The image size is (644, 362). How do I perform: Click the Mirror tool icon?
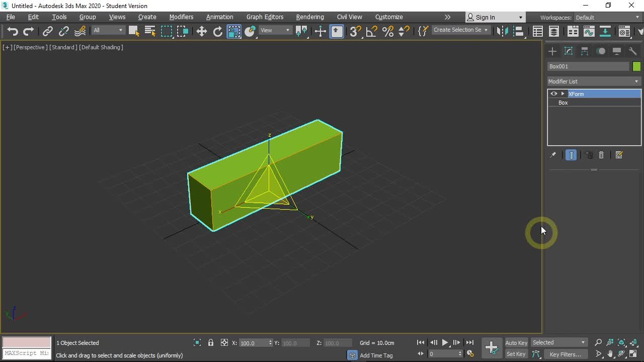click(502, 31)
